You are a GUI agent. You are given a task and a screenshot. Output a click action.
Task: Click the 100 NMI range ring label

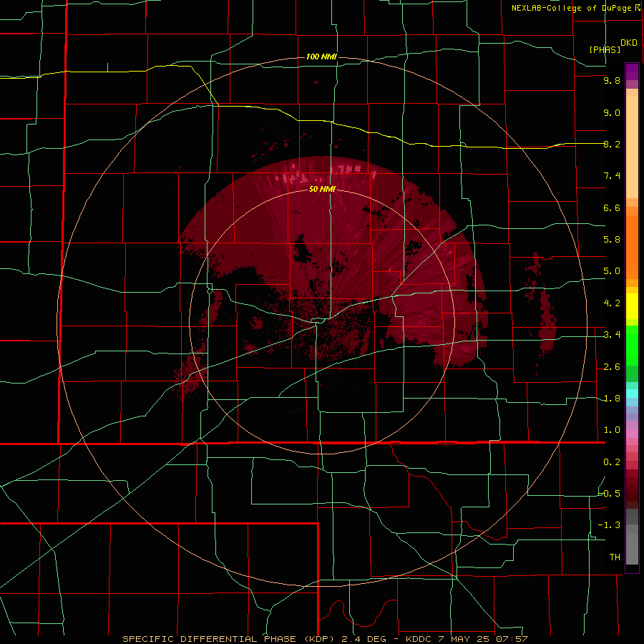pyautogui.click(x=321, y=57)
